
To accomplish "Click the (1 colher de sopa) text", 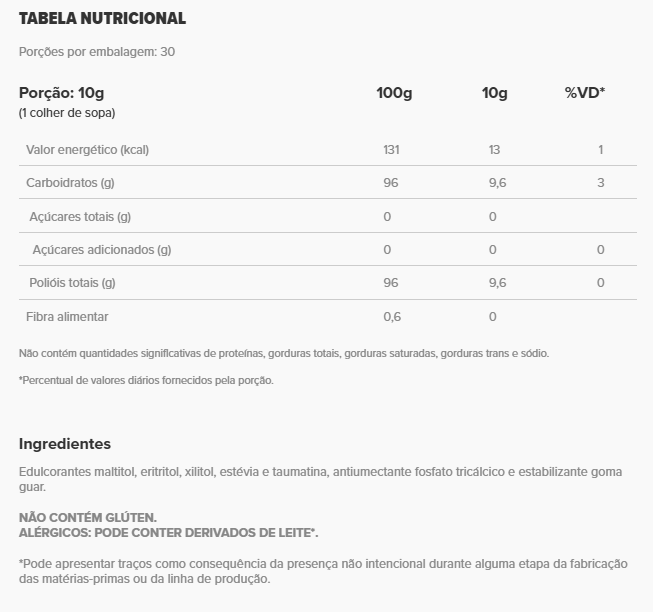I will click(67, 113).
